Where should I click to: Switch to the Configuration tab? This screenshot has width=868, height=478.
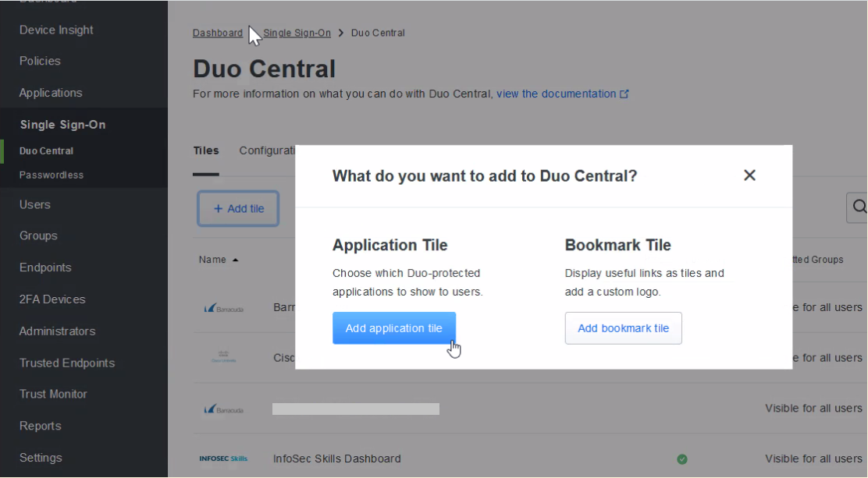click(x=268, y=150)
